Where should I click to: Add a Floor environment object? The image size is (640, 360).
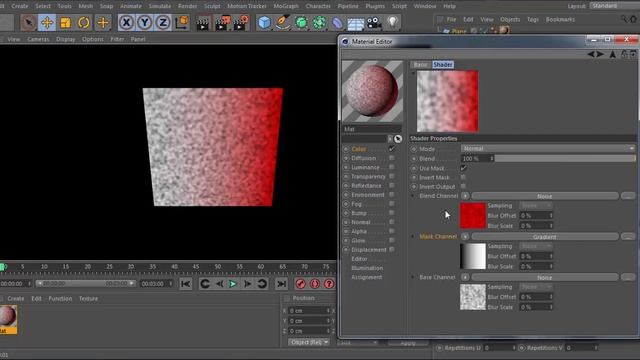[356, 23]
